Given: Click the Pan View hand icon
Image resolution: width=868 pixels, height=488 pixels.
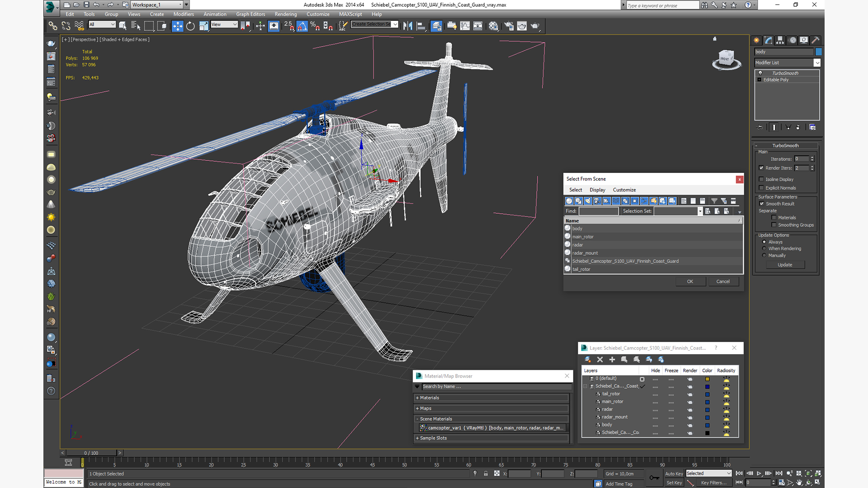Looking at the screenshot, I should (x=799, y=483).
